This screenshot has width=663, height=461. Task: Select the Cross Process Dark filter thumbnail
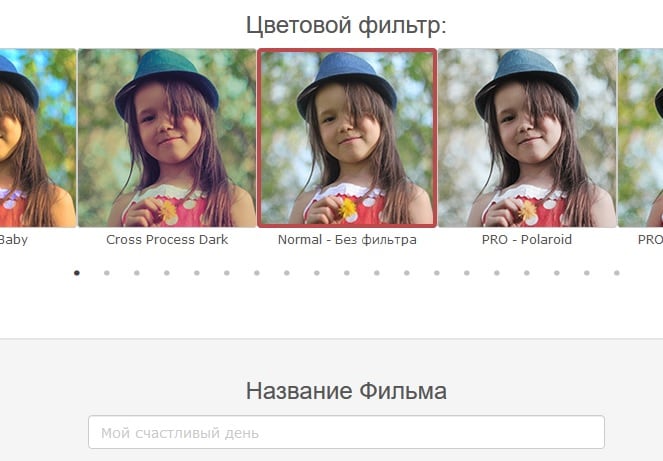pyautogui.click(x=167, y=138)
